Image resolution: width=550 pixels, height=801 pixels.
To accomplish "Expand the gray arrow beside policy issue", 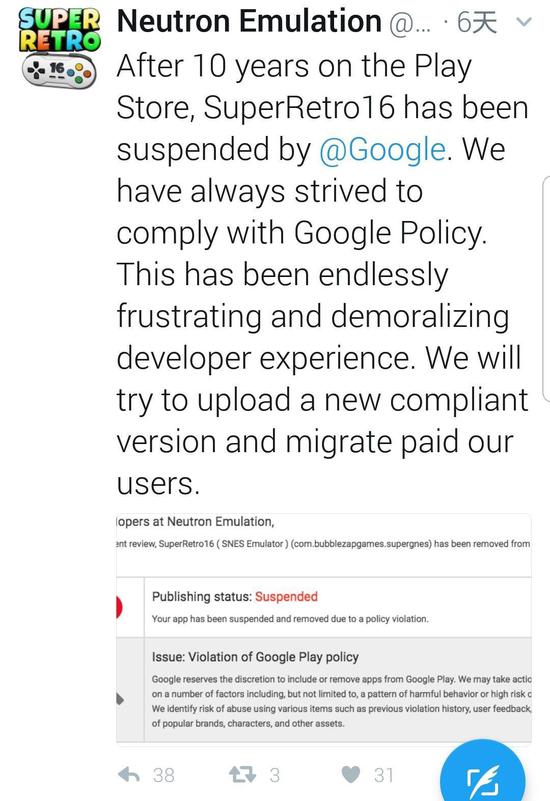I will 120,699.
